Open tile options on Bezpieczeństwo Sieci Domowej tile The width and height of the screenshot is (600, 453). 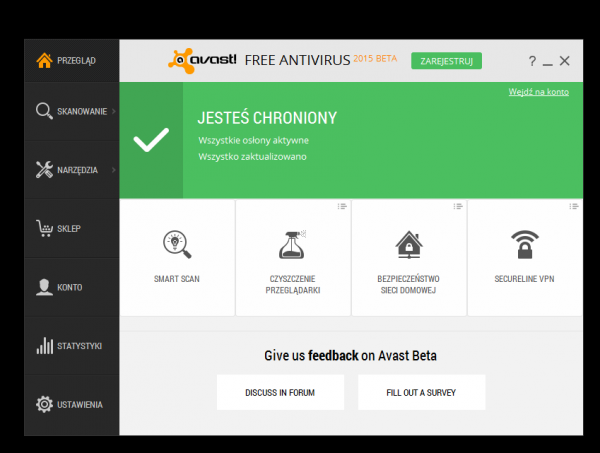tap(458, 206)
